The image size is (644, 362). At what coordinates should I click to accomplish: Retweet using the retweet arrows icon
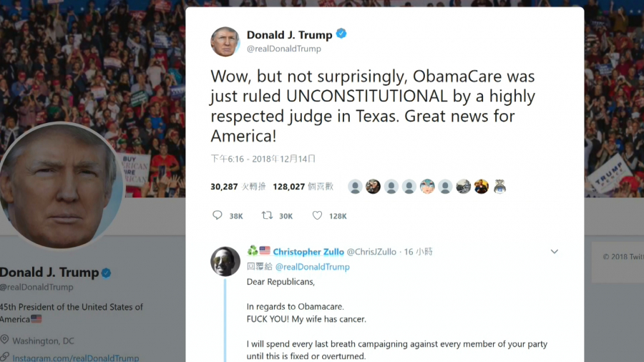267,215
